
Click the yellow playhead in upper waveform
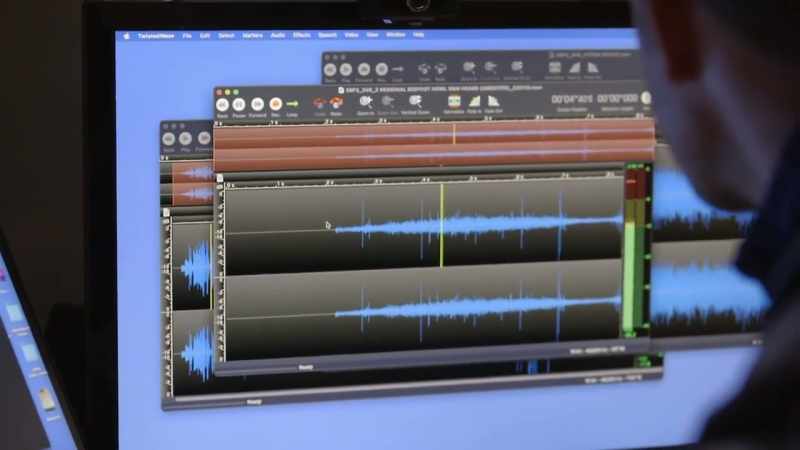coord(442,225)
